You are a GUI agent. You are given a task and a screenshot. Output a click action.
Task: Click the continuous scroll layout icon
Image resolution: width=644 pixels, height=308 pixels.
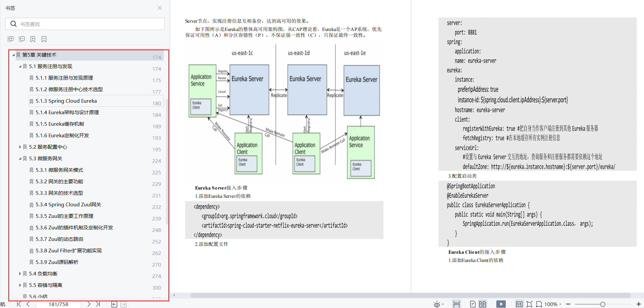click(x=457, y=304)
